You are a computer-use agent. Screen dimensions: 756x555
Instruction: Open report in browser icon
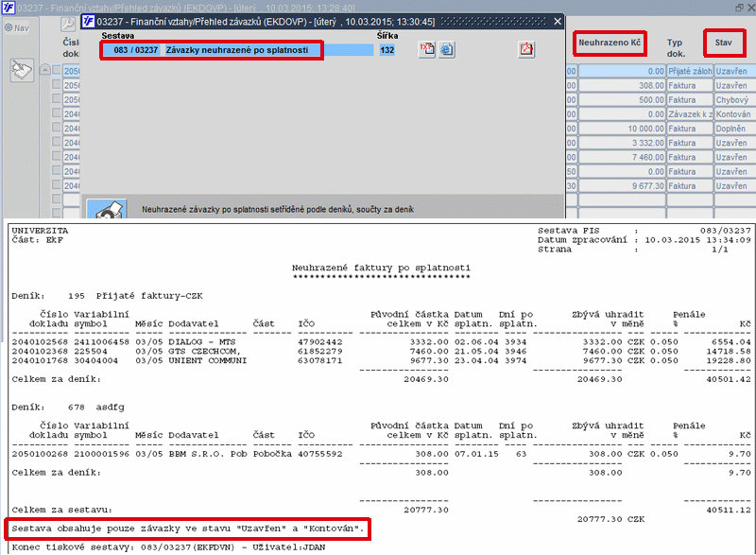click(x=447, y=49)
